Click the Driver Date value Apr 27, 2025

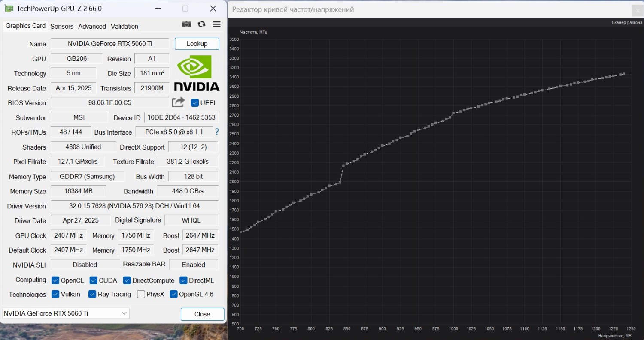(x=81, y=220)
